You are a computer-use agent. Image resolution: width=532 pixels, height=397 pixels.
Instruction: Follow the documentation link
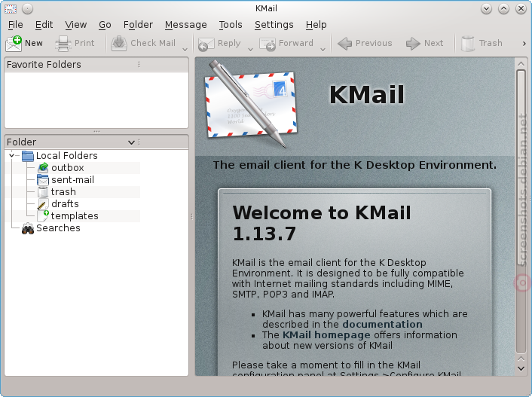(x=382, y=325)
